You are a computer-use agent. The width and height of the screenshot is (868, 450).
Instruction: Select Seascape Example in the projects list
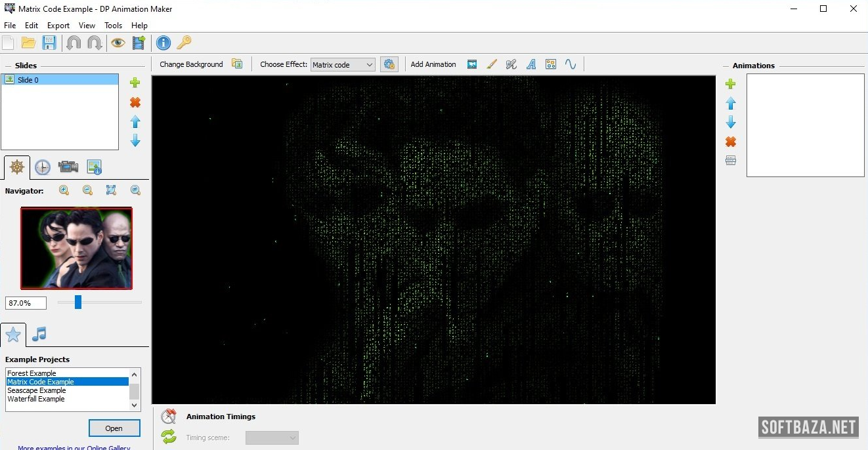click(37, 390)
